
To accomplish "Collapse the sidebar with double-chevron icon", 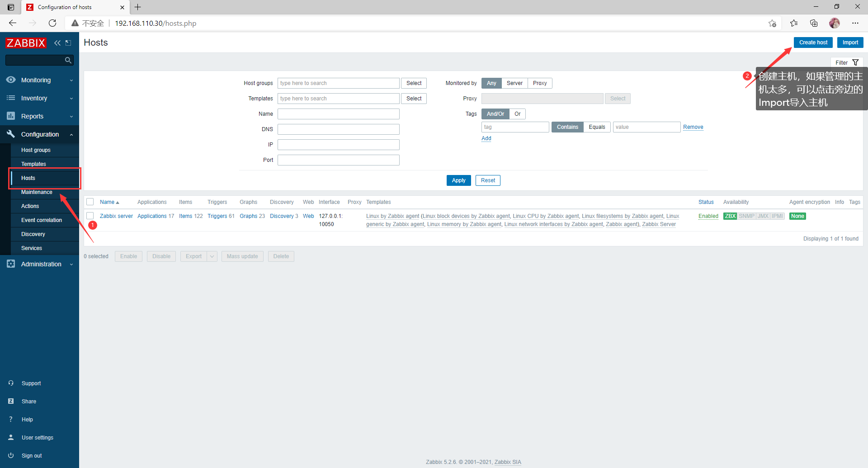I will pos(57,43).
